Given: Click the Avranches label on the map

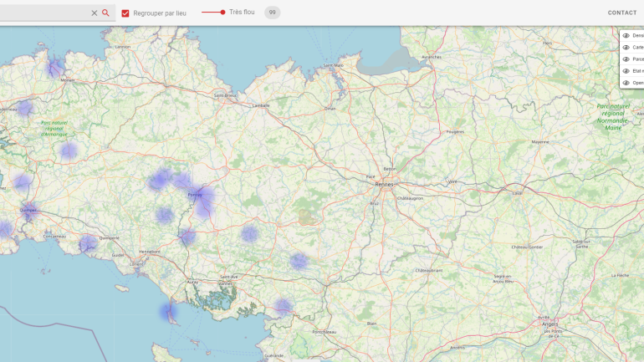Looking at the screenshot, I should tap(432, 57).
